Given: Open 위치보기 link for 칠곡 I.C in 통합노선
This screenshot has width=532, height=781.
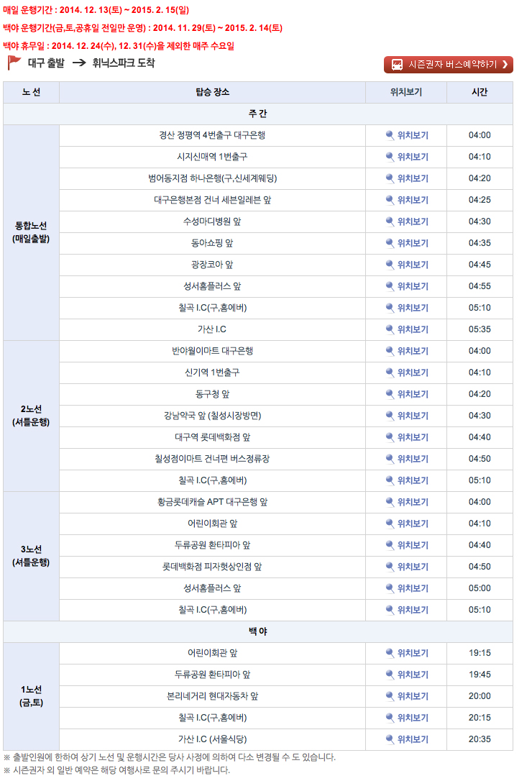Looking at the screenshot, I should [x=413, y=308].
